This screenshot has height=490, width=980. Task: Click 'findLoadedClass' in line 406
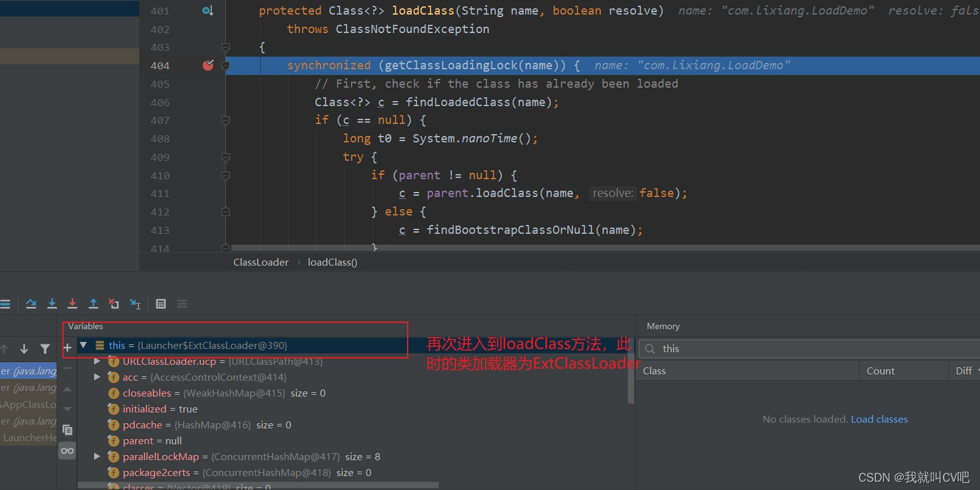pos(458,102)
